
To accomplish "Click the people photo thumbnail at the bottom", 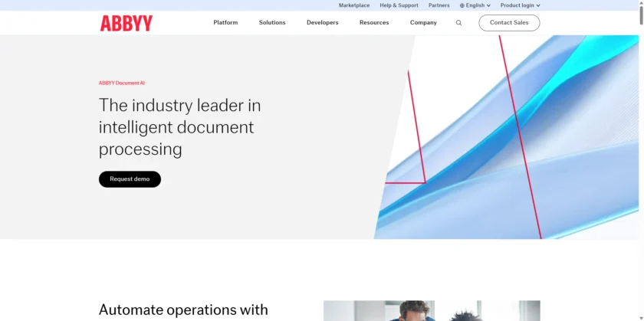I will (431, 311).
